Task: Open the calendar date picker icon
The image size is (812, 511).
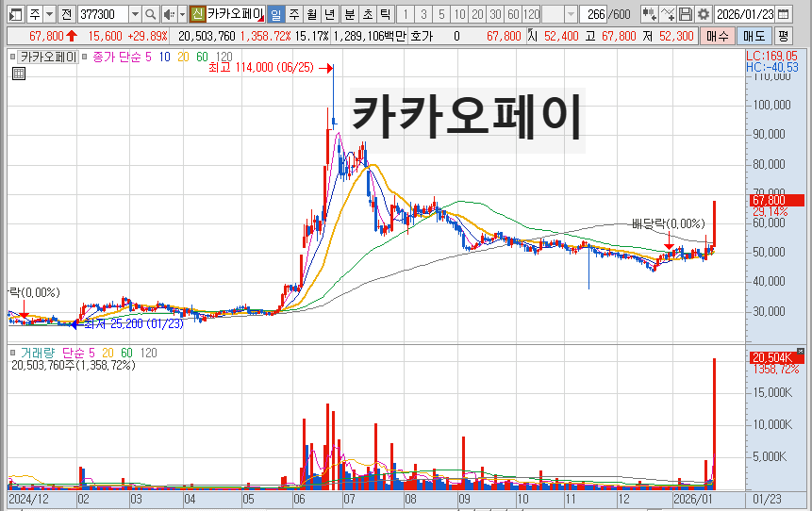Action: click(x=784, y=14)
